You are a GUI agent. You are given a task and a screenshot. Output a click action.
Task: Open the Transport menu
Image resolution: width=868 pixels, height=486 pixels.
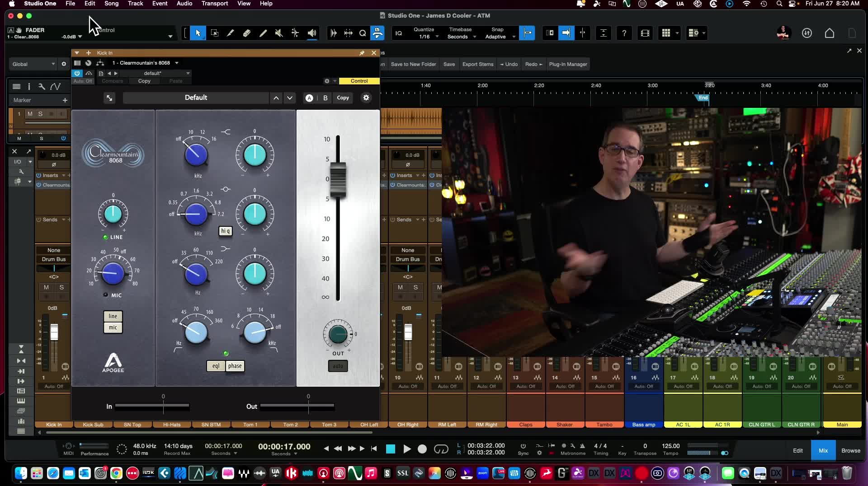pyautogui.click(x=215, y=4)
